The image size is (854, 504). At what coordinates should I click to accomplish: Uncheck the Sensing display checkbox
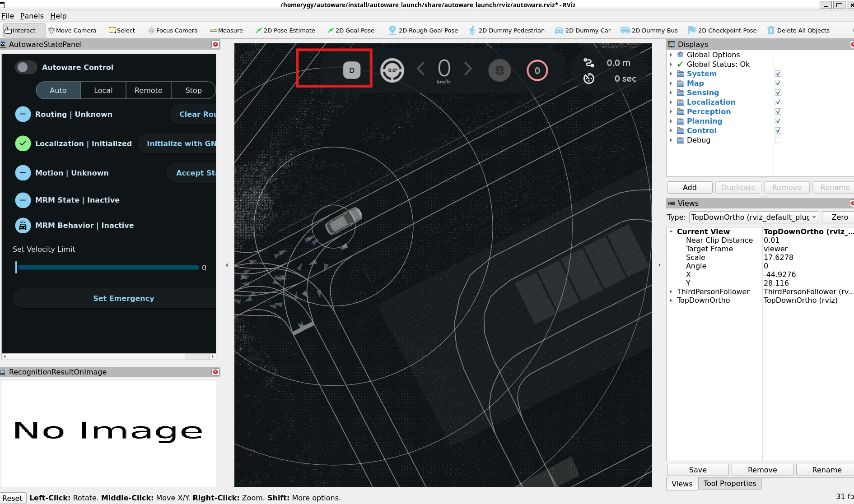click(778, 92)
